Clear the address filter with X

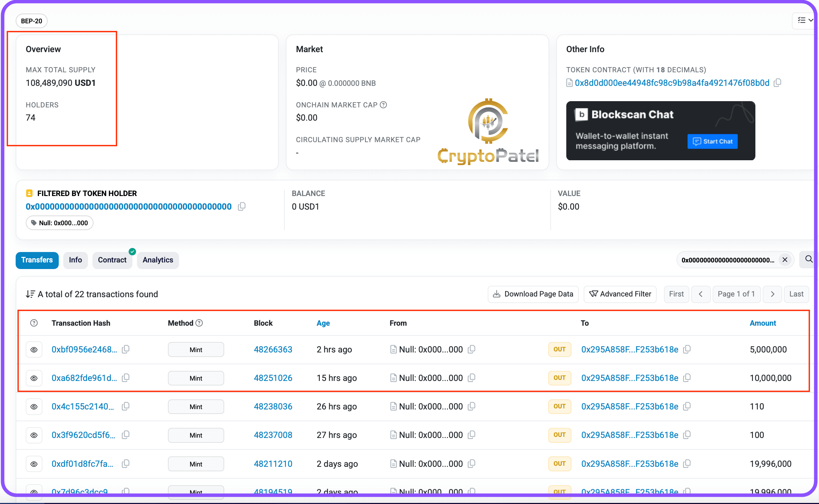(x=785, y=260)
